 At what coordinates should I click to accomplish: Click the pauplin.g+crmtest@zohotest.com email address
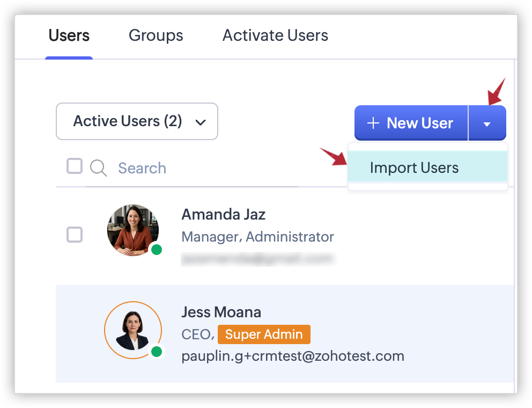point(292,355)
